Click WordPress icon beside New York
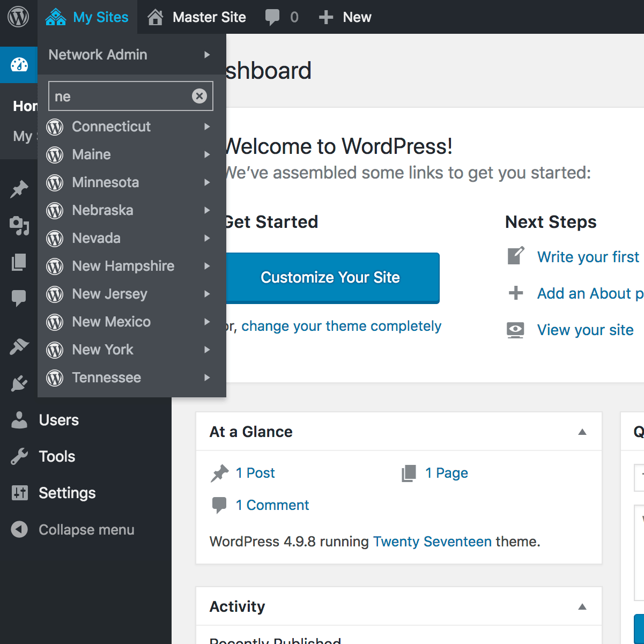Viewport: 644px width, 644px height. tap(55, 350)
